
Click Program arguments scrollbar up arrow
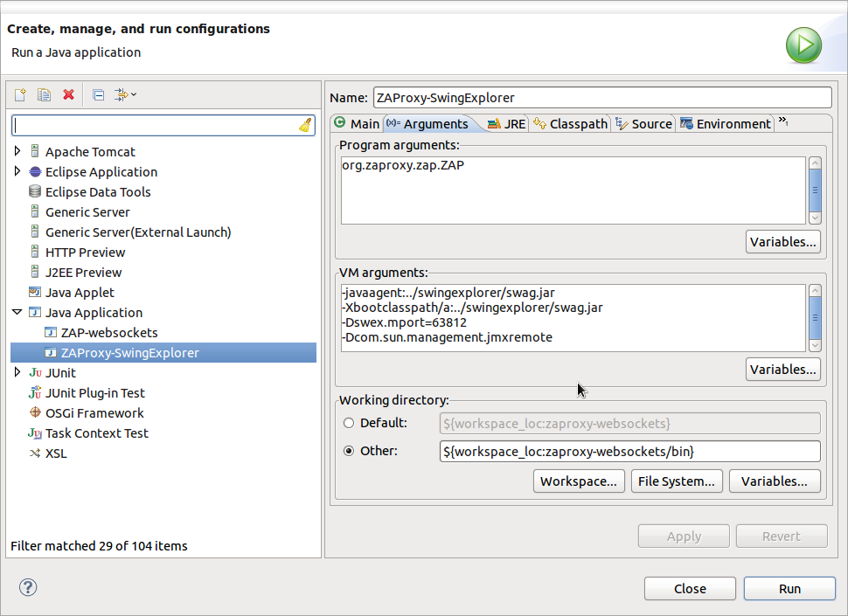tap(815, 163)
